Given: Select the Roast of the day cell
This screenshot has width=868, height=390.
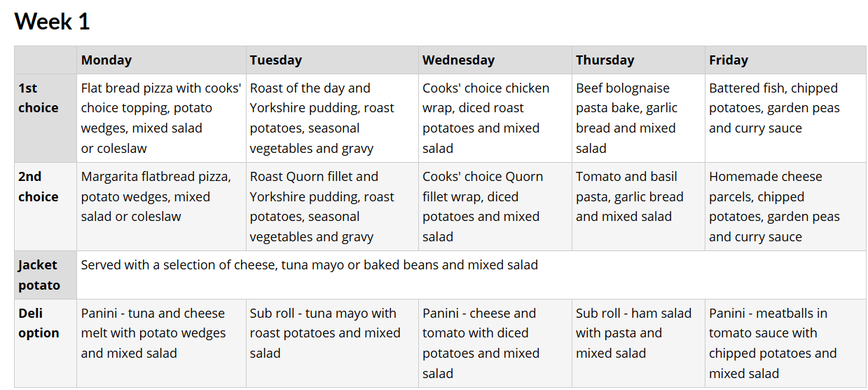Looking at the screenshot, I should click(x=332, y=119).
